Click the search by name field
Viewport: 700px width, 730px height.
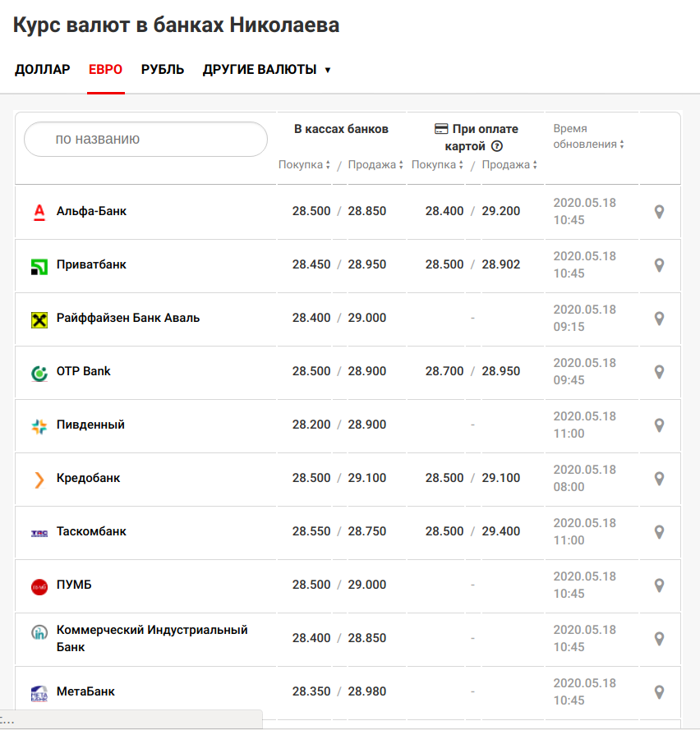tap(145, 140)
